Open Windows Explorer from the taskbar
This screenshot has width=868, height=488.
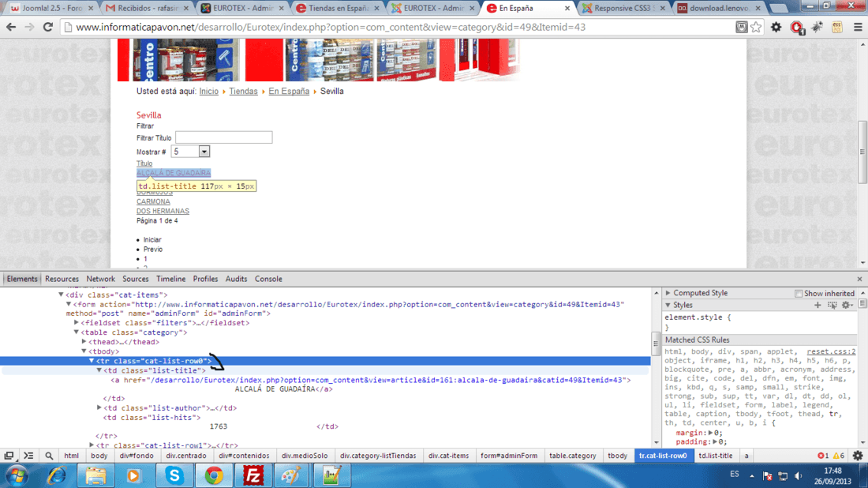(95, 476)
